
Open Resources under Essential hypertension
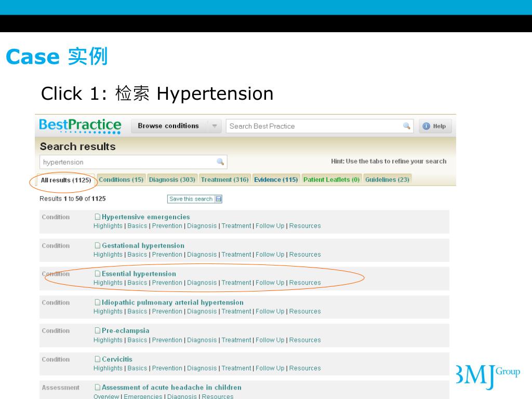click(x=305, y=282)
